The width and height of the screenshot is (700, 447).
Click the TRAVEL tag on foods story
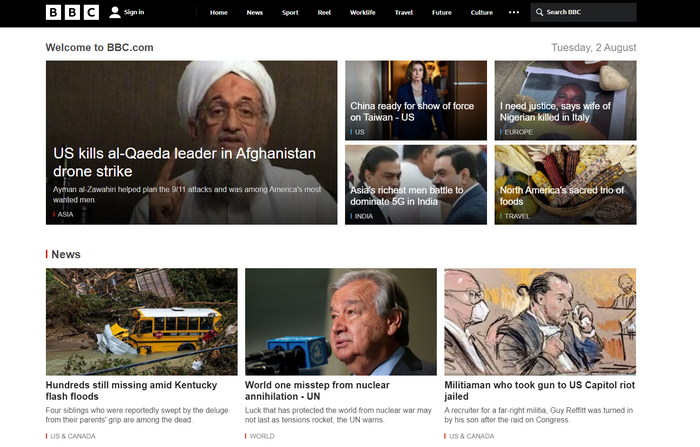(517, 216)
